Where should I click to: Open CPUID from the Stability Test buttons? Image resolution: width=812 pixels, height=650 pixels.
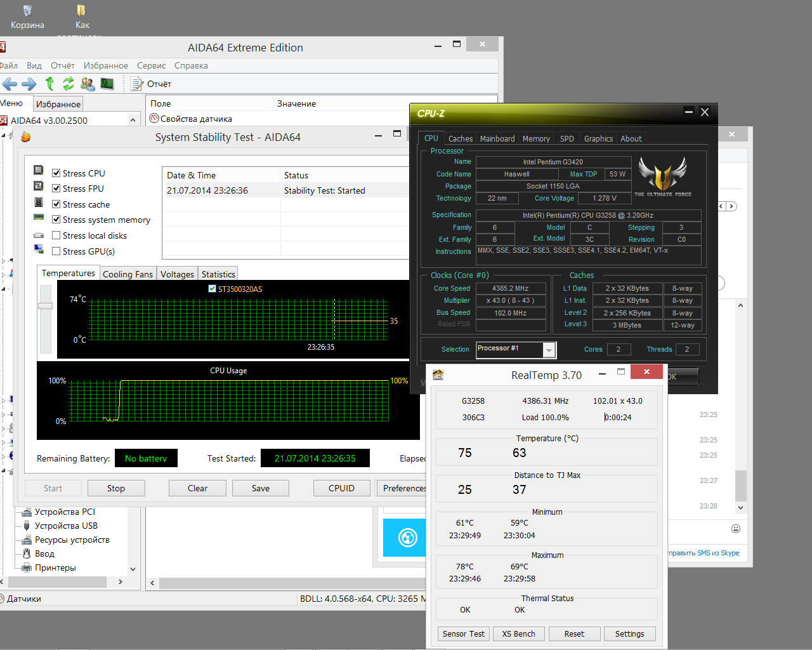click(341, 488)
